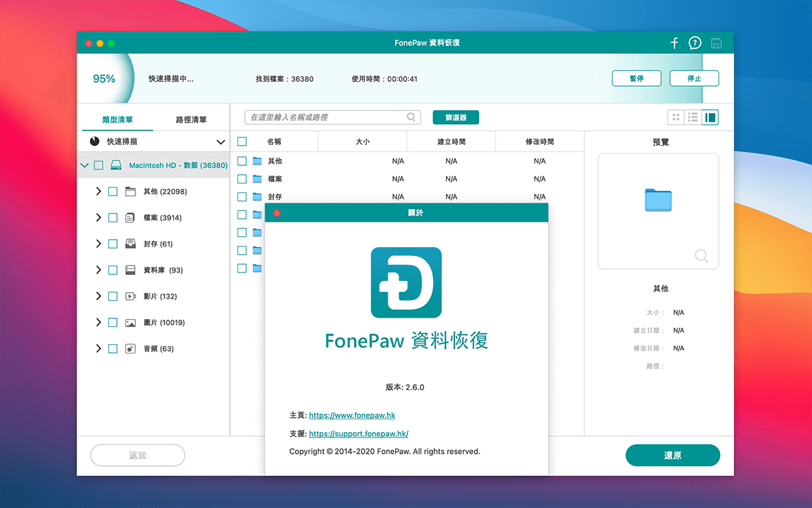Expand the 封存 (61) category
Image resolution: width=812 pixels, height=508 pixels.
coord(98,244)
